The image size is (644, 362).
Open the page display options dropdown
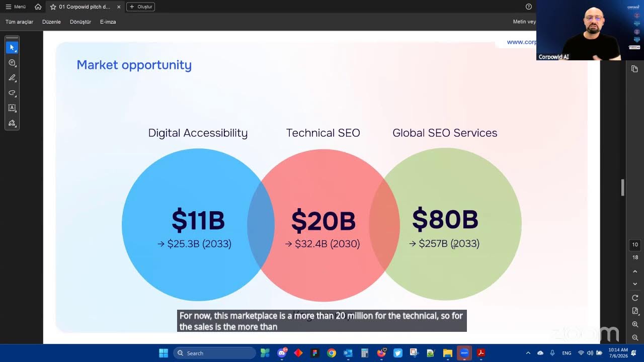635,311
